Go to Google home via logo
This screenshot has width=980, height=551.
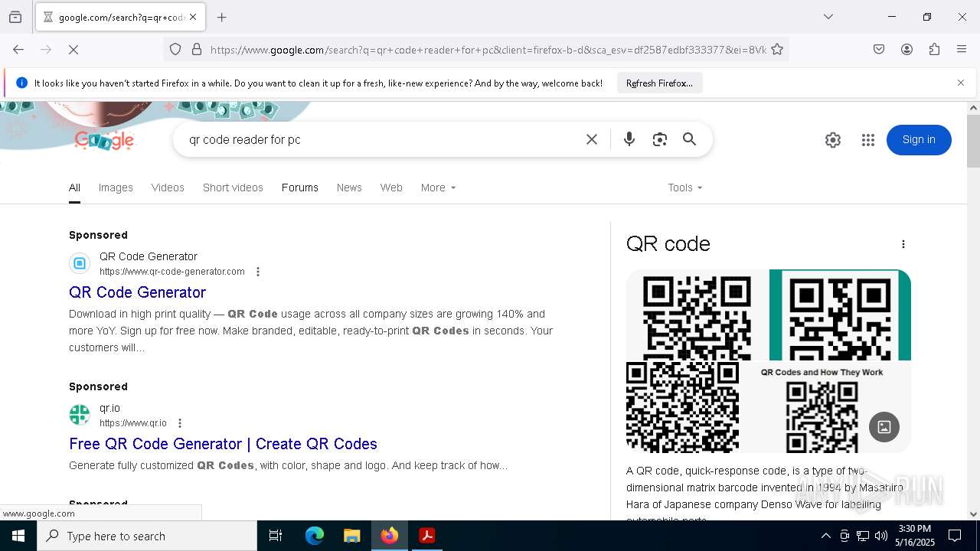coord(105,140)
